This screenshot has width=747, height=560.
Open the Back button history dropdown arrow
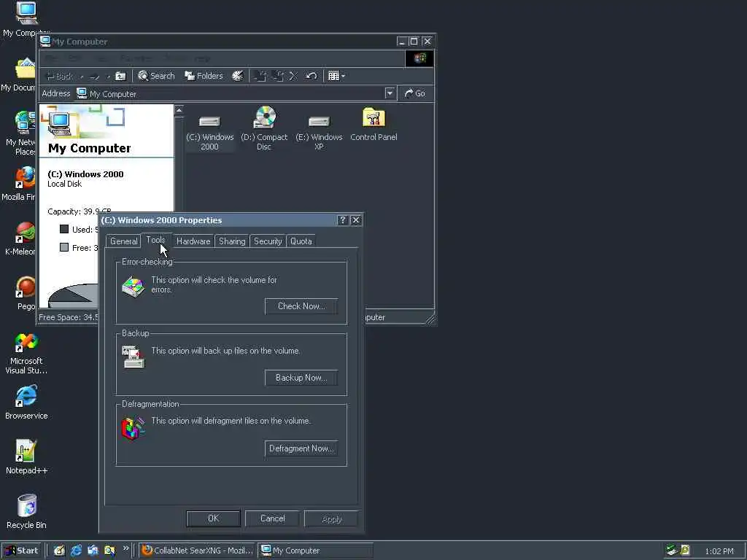click(x=82, y=76)
